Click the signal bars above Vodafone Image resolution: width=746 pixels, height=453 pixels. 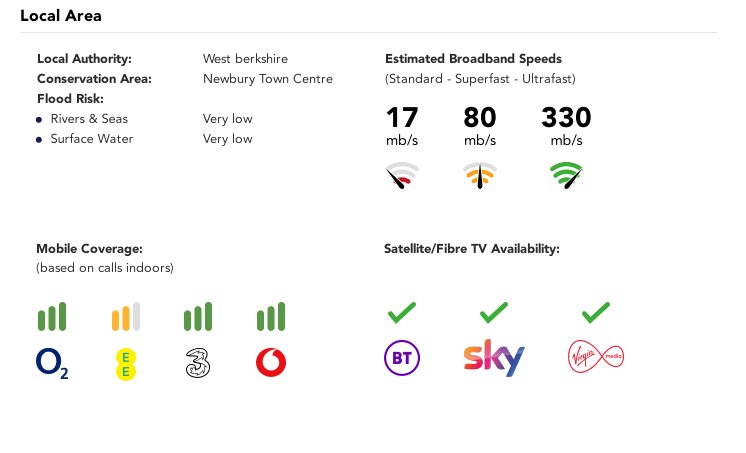[x=271, y=316]
